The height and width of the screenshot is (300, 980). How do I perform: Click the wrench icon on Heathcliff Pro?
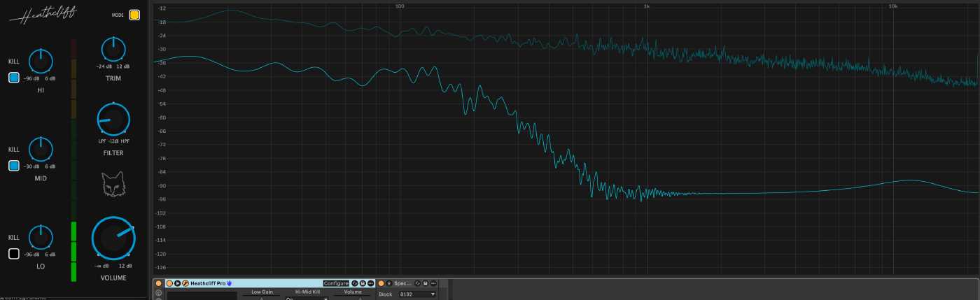click(185, 283)
